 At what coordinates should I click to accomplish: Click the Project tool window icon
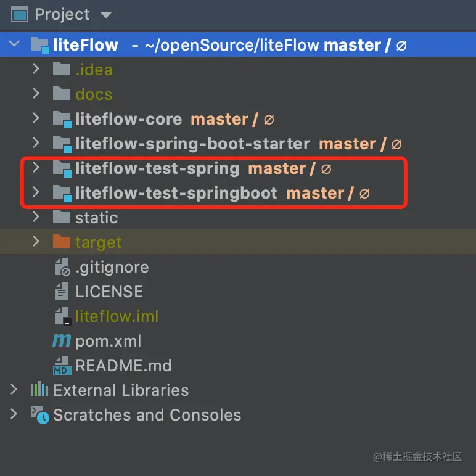coord(20,15)
